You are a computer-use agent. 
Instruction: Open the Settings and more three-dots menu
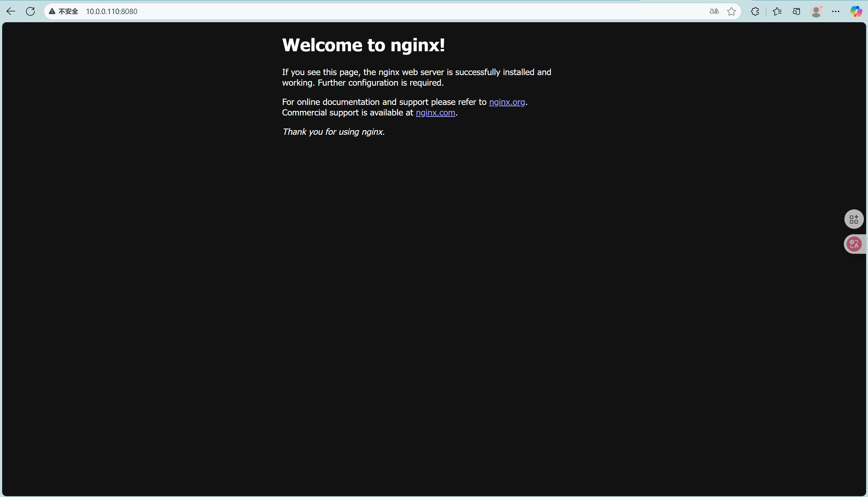point(835,11)
